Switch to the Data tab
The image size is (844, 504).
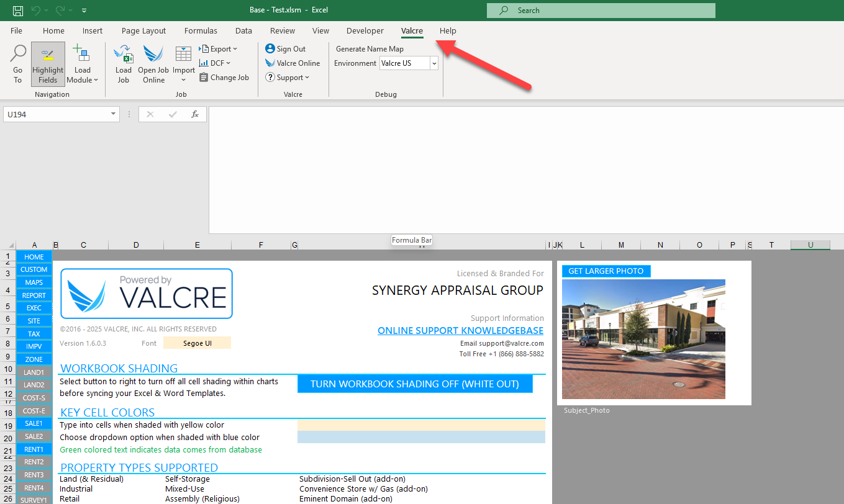point(243,31)
